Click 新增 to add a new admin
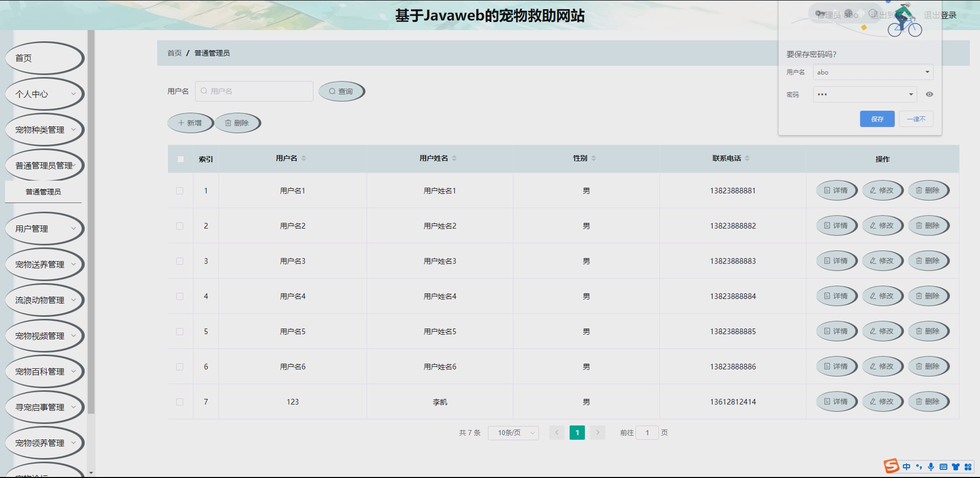The height and width of the screenshot is (478, 980). coord(190,122)
